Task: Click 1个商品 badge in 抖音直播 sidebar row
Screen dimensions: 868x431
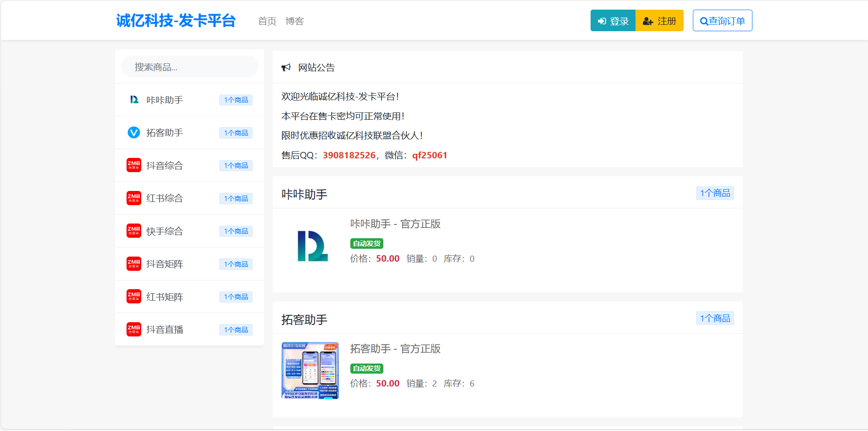Action: [x=236, y=330]
